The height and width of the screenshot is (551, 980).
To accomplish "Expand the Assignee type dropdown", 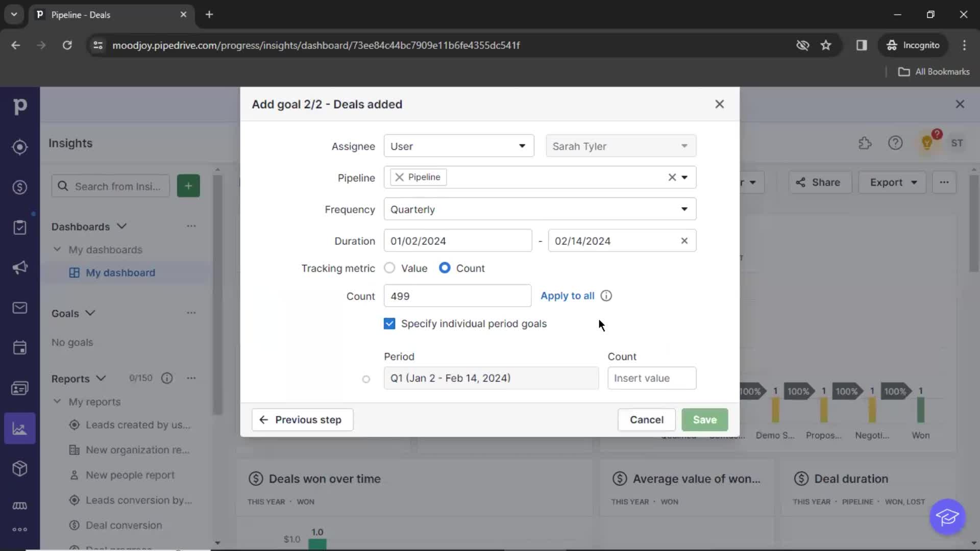I will [458, 146].
